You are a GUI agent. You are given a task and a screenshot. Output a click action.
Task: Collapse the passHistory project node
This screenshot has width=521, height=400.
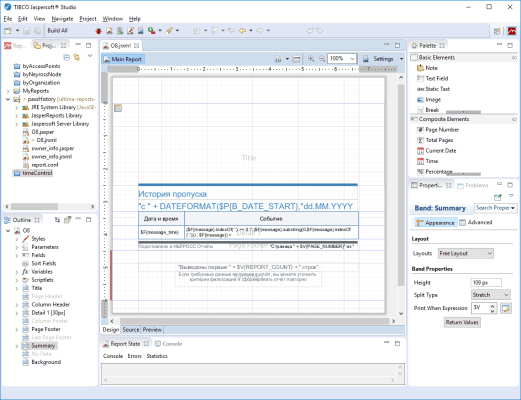(8, 99)
